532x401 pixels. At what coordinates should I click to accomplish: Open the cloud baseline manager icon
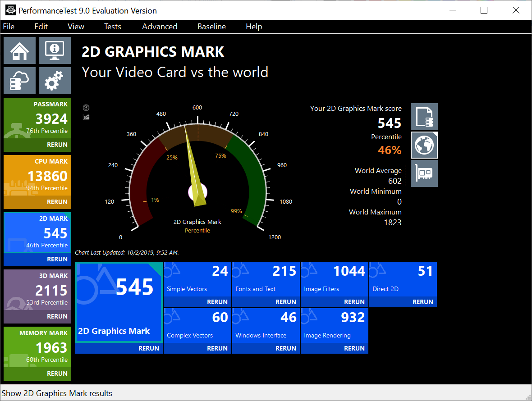(x=20, y=81)
